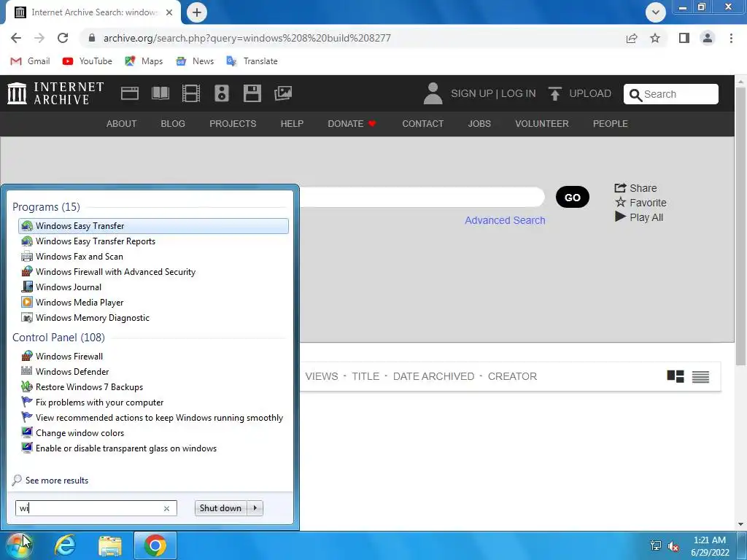Open View recommended actions to keep Windows running smoothly

point(152,417)
